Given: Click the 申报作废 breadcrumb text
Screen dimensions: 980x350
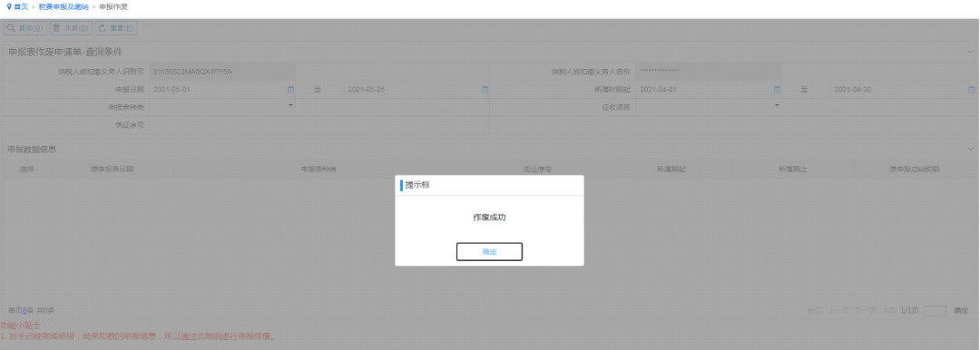Looking at the screenshot, I should [113, 6].
